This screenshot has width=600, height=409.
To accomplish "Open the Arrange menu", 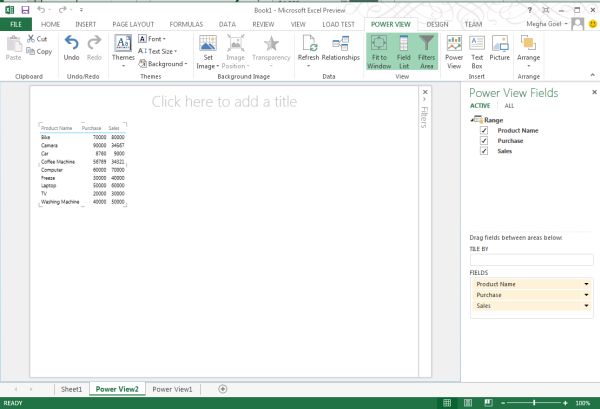I will 528,51.
